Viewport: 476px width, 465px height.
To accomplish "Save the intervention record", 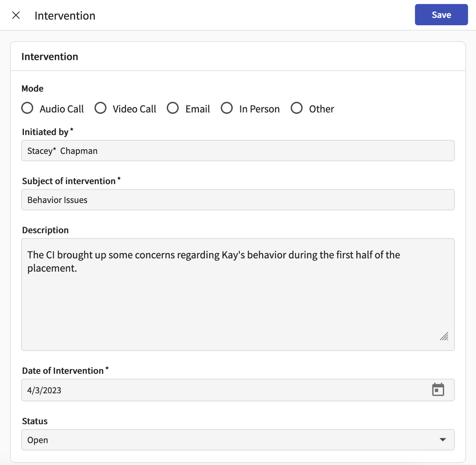I will tap(441, 14).
